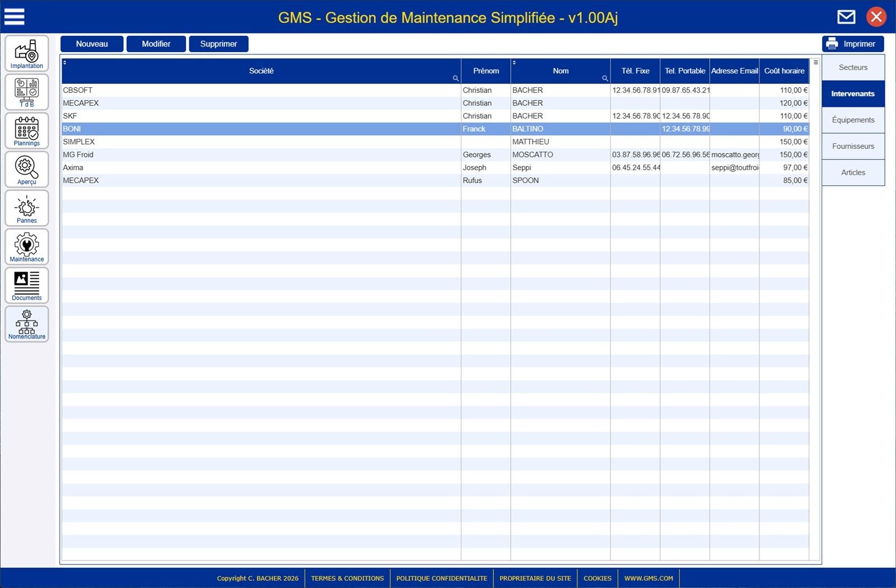Open the Documents module icon
The width and height of the screenshot is (896, 588).
[x=27, y=286]
